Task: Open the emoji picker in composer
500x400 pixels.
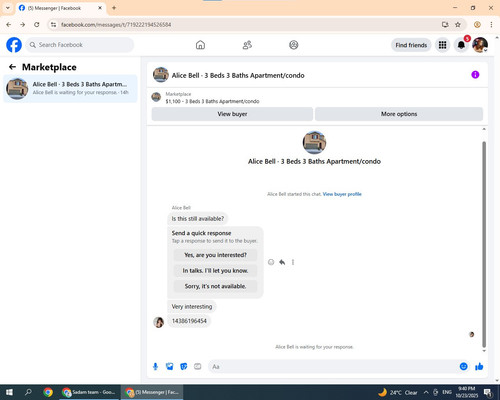Action: 463,367
